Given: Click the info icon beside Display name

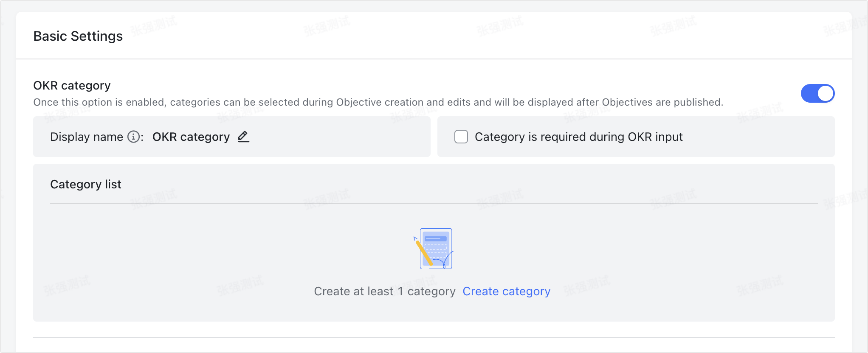Looking at the screenshot, I should click(x=133, y=137).
